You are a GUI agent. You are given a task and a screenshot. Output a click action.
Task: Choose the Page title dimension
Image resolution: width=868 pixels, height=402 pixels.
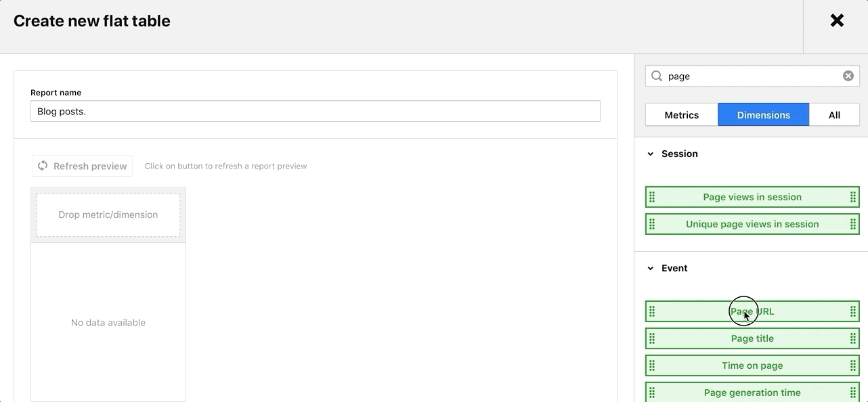pos(752,338)
